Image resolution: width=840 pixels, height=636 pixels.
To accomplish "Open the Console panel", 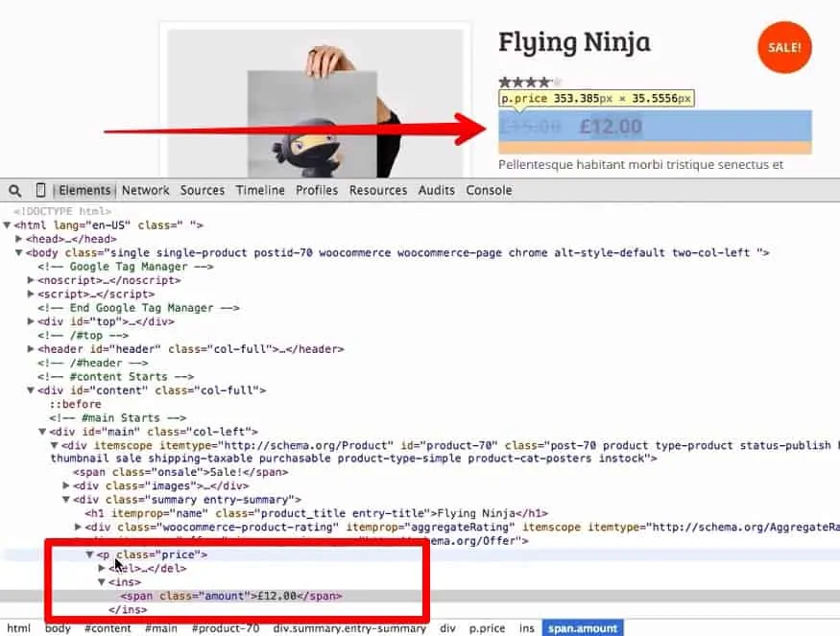I will (x=489, y=190).
